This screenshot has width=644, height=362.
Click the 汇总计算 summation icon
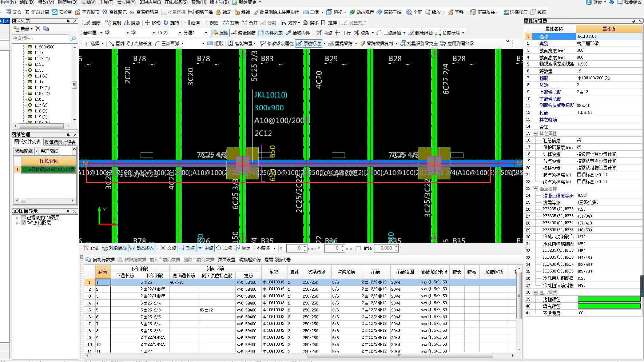coord(27,12)
